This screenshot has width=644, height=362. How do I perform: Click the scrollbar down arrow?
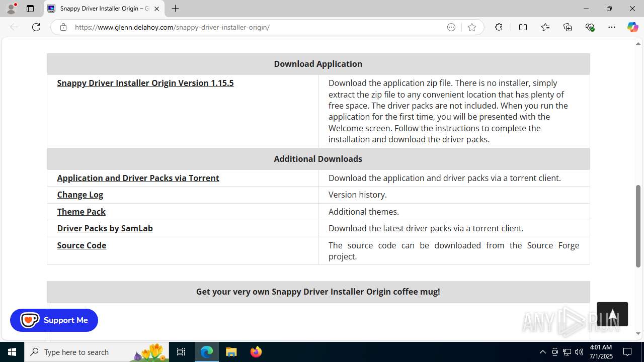pyautogui.click(x=638, y=333)
